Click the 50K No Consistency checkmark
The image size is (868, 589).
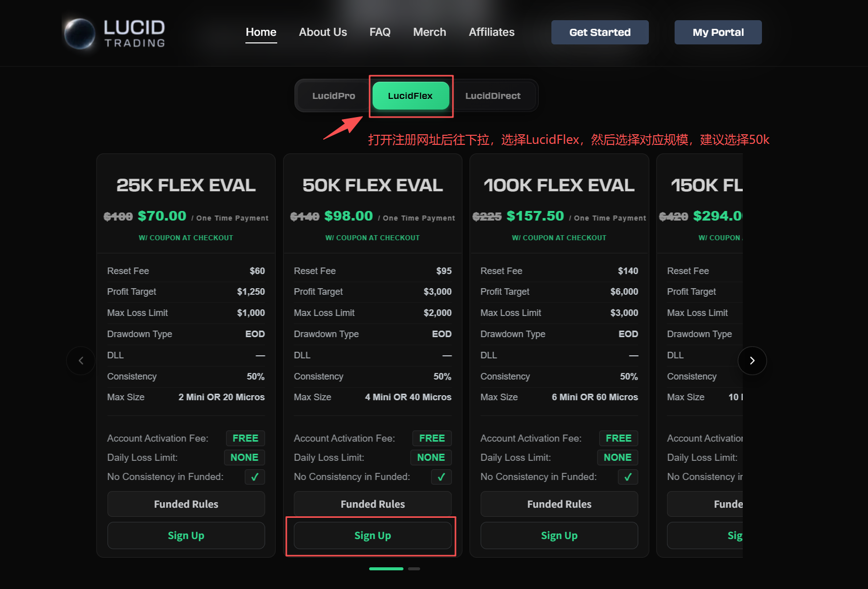click(441, 477)
